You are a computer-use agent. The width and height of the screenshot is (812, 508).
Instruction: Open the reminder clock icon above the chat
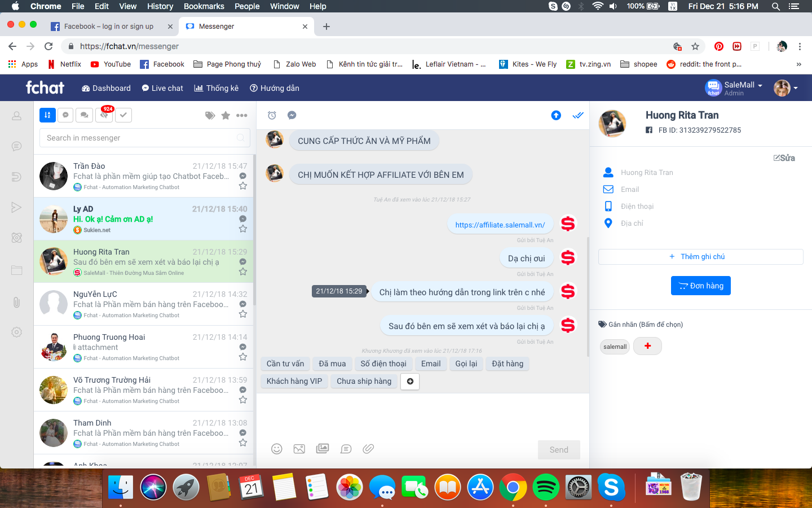pos(271,115)
